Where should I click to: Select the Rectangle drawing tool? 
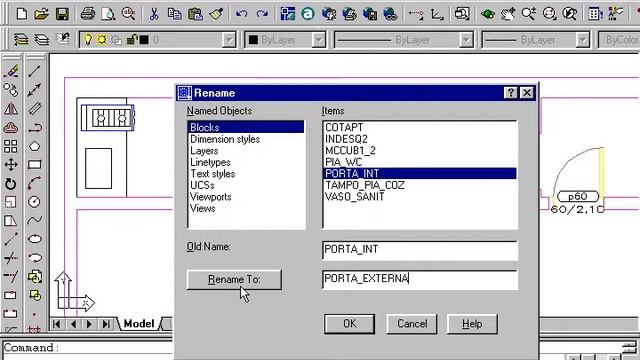pos(35,164)
